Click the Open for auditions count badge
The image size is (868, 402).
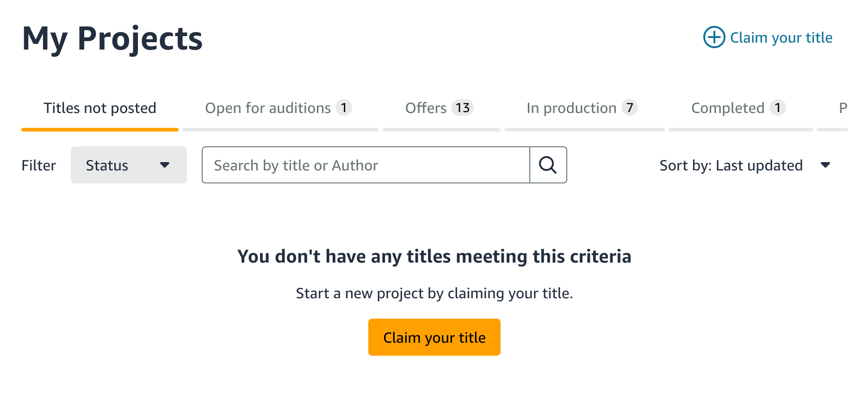343,107
